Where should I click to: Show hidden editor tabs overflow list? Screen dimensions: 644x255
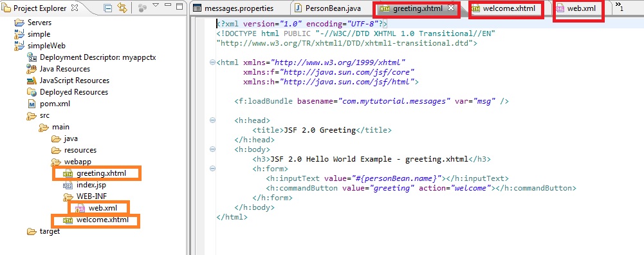coord(620,7)
